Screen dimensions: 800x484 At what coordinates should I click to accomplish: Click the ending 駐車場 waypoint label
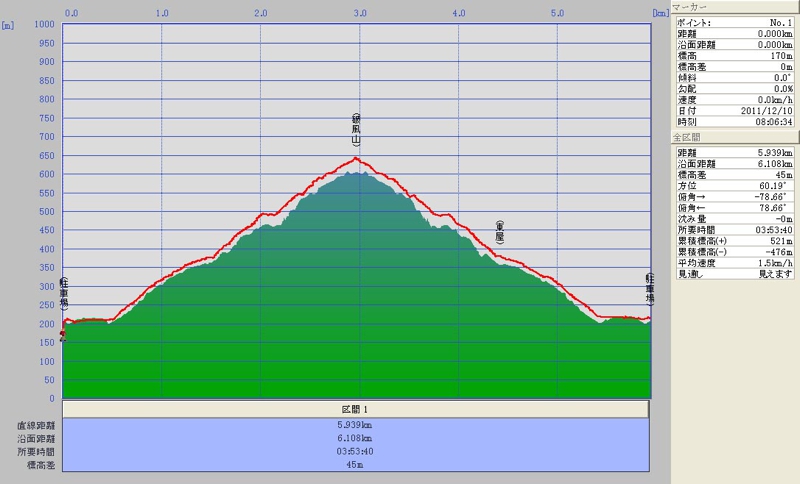[x=649, y=288]
